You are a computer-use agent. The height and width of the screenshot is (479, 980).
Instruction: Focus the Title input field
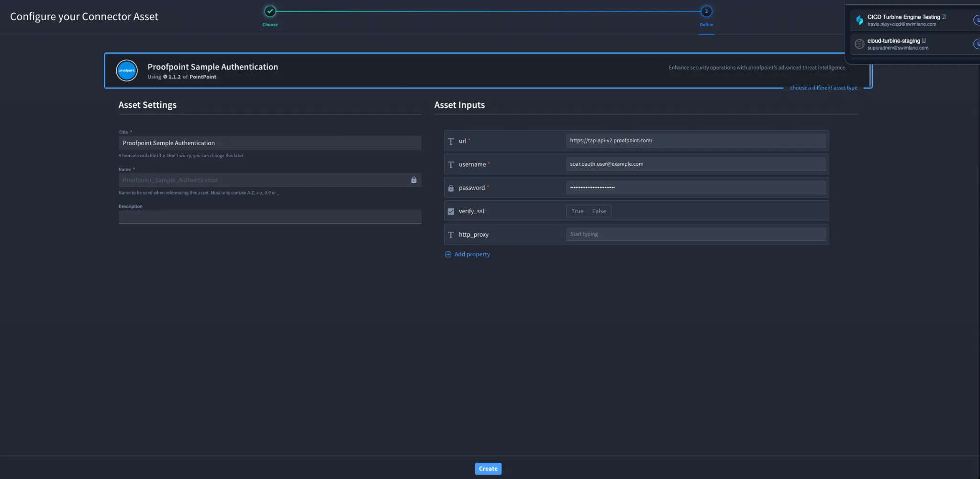tap(270, 143)
